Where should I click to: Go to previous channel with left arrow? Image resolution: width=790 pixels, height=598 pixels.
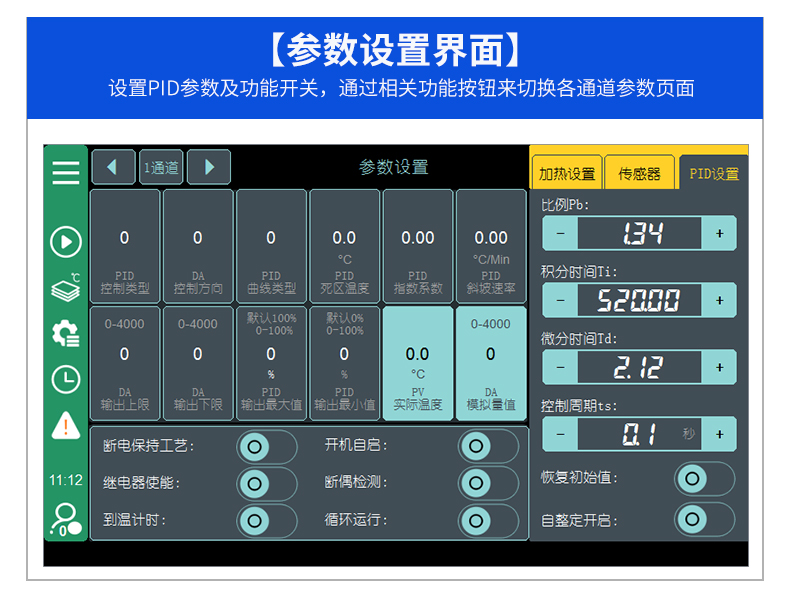[113, 167]
